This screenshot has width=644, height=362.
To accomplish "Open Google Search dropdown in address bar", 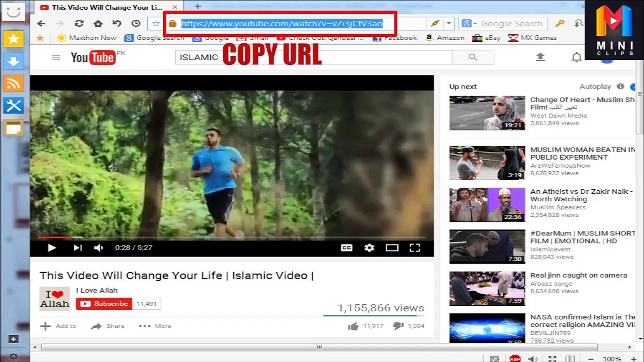I will pyautogui.click(x=475, y=23).
